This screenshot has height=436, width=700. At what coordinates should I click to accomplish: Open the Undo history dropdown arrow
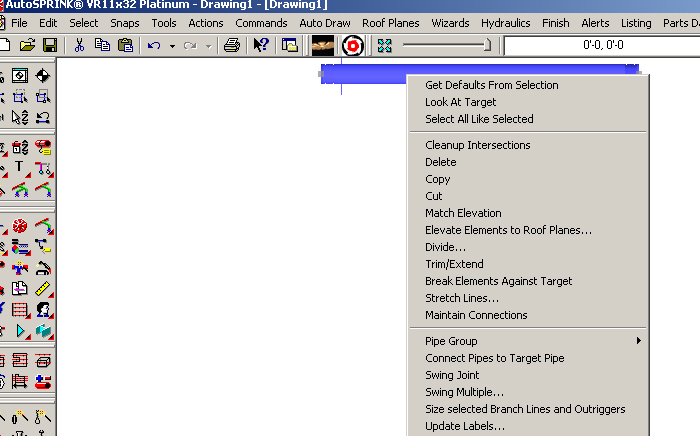coord(172,45)
